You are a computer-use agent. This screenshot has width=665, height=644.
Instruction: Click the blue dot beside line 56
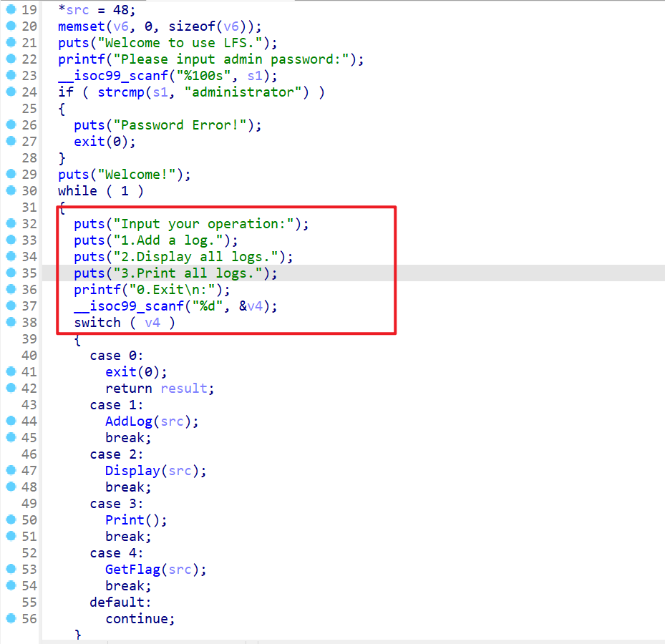pos(10,618)
